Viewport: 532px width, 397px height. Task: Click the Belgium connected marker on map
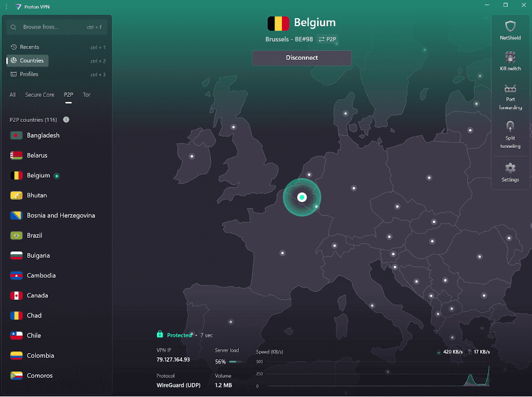(x=302, y=197)
